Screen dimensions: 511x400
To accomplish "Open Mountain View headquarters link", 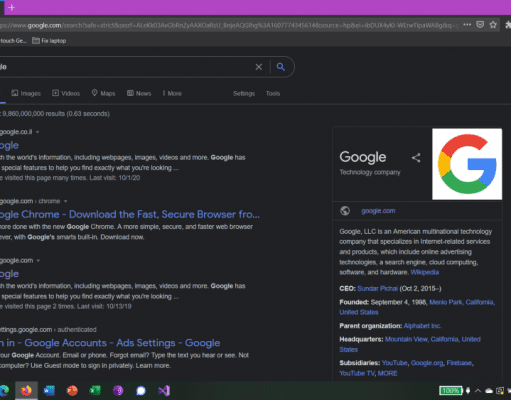I will pos(433,339).
